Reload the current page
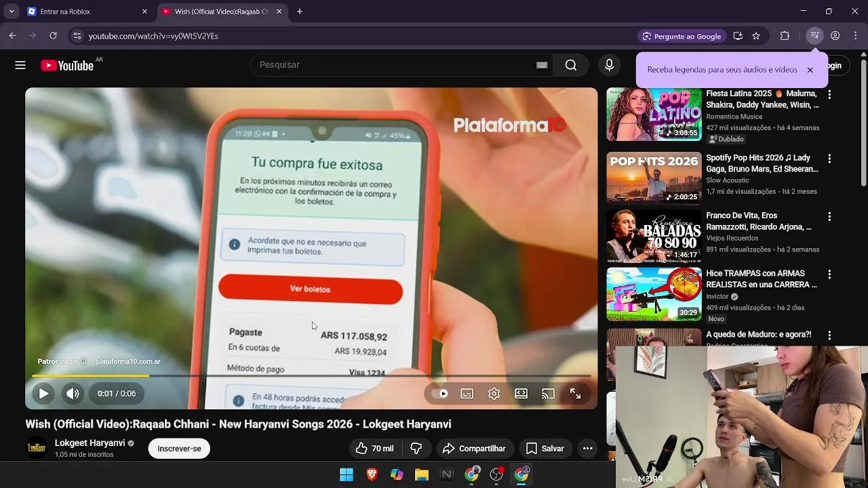 (53, 36)
